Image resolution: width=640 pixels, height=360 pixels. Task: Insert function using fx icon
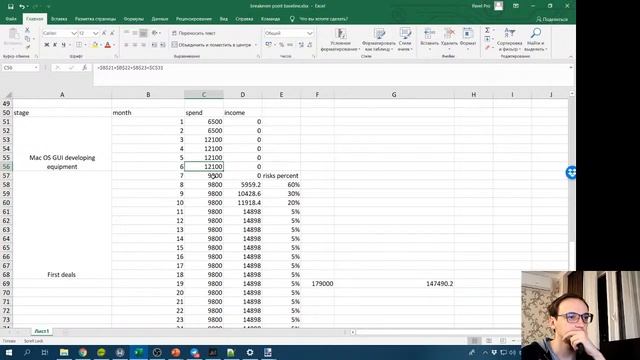click(84, 67)
